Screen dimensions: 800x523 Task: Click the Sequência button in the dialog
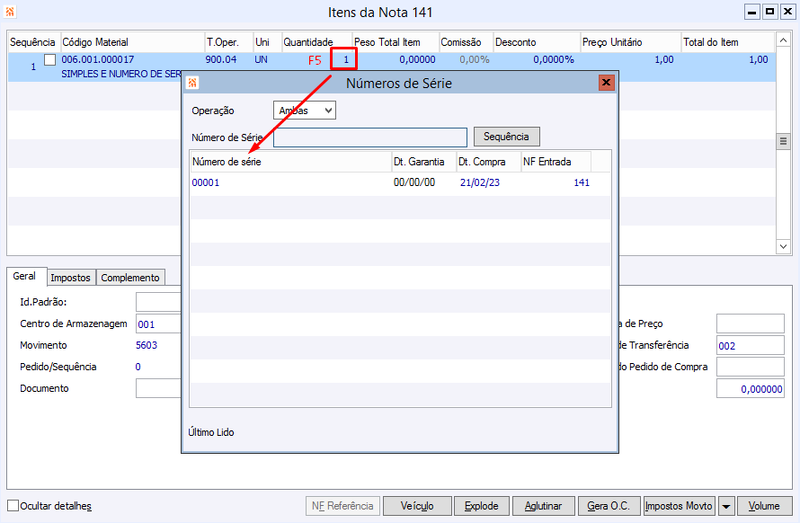[506, 137]
